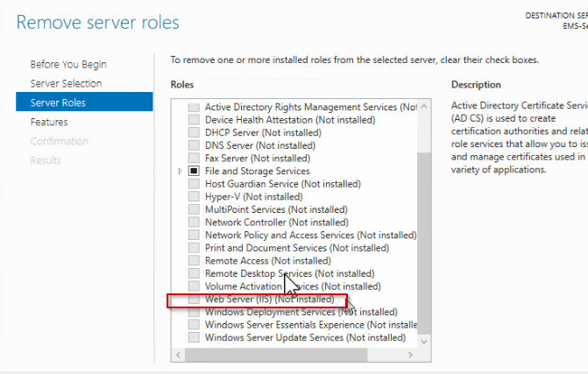Go to the Server Selection step

coord(66,83)
